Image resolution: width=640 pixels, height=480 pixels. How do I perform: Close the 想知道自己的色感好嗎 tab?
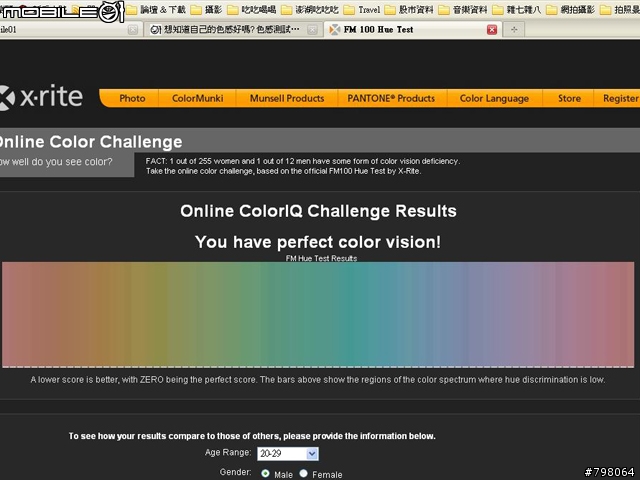pyautogui.click(x=312, y=29)
